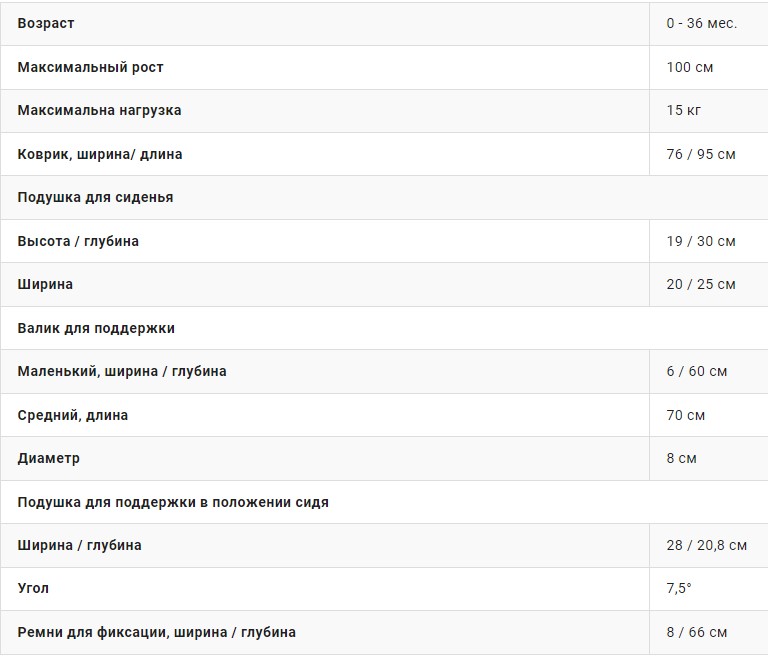Click "Подушка для поддержки в положении сидя" header
Screen dimensions: 768x658
(x=173, y=502)
